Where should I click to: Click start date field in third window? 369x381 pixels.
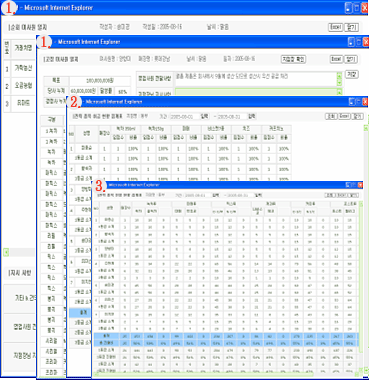184,117
